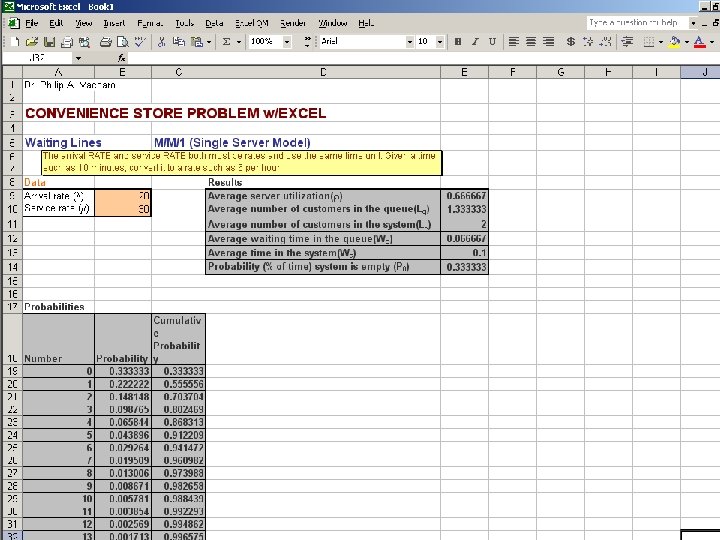Click the Copy icon
The height and width of the screenshot is (540, 720).
pyautogui.click(x=179, y=42)
